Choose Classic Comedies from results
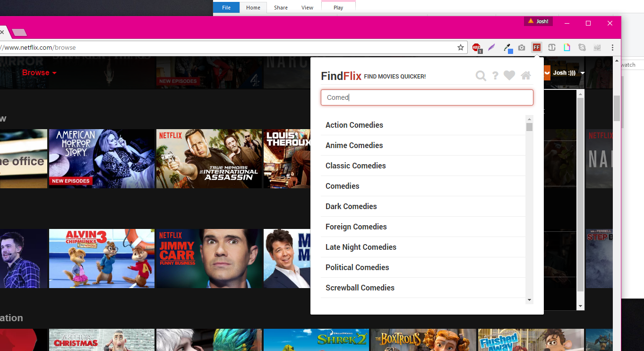The height and width of the screenshot is (351, 644). pos(423,166)
